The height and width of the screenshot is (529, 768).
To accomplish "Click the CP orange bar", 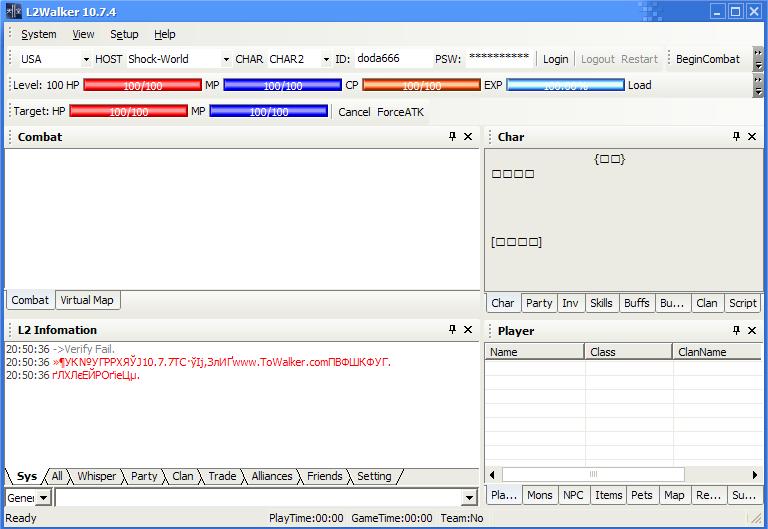I will coord(421,85).
